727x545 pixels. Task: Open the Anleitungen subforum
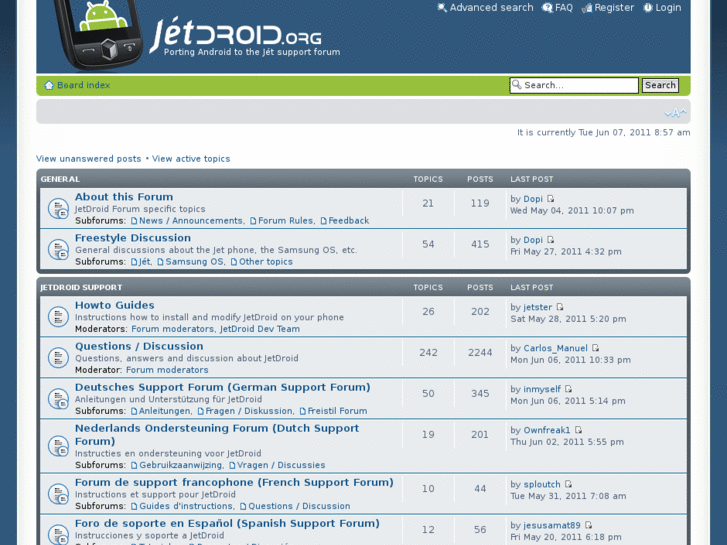pyautogui.click(x=165, y=411)
